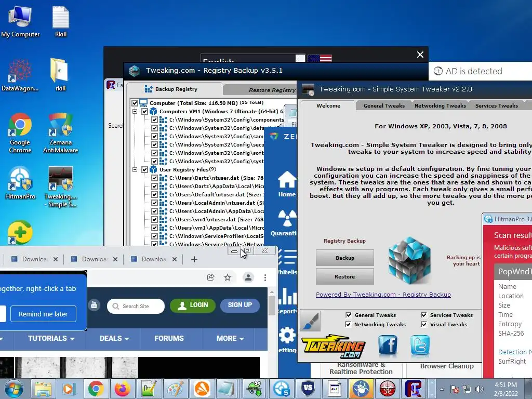Screen dimensions: 532x399
Task: Toggle the Computer (Total Size) root checkbox
Action: click(135, 103)
